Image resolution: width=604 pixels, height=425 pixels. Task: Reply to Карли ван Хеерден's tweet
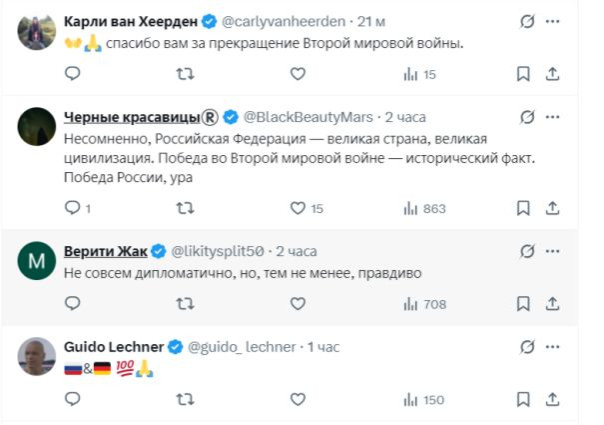[x=72, y=74]
